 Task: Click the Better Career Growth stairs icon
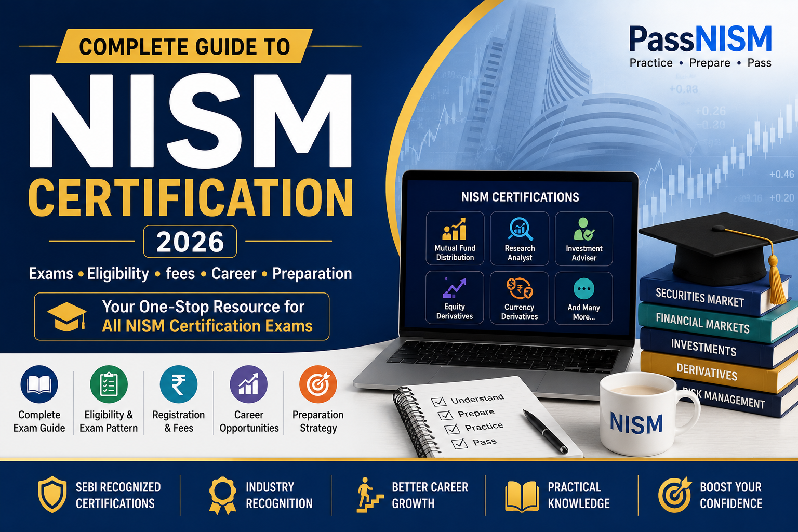(x=370, y=495)
